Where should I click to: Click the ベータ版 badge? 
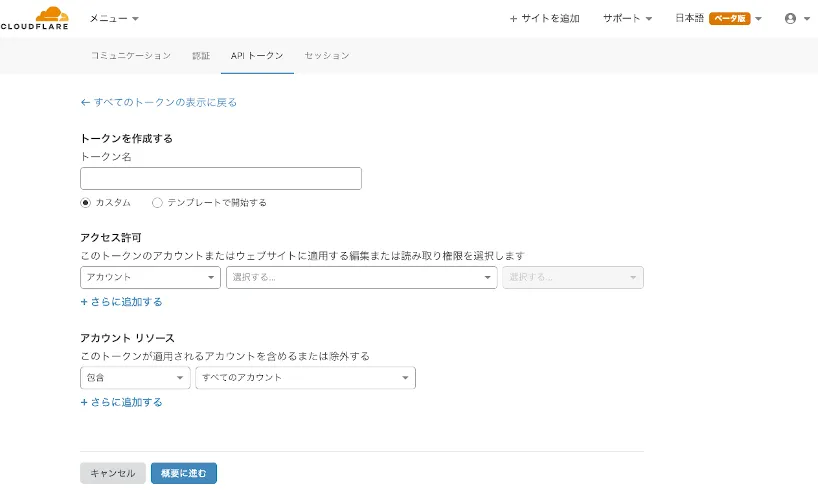729,18
